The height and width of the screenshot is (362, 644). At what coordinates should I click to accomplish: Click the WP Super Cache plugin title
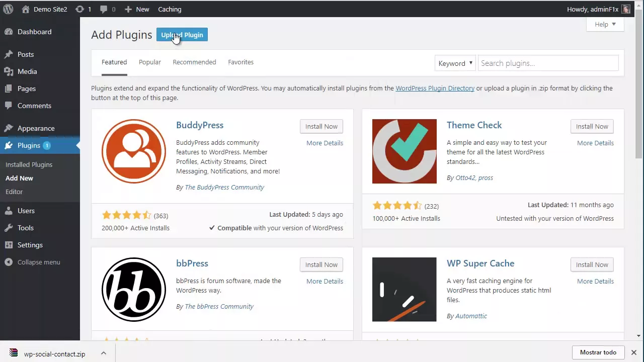[x=480, y=263]
